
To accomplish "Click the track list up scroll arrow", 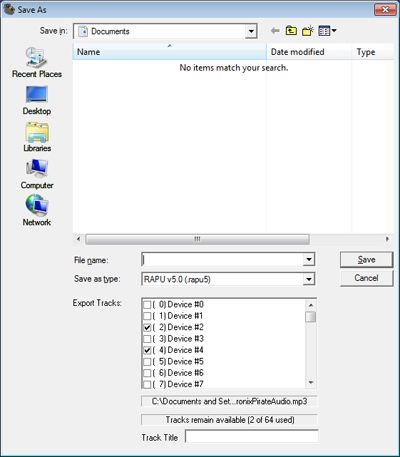I will point(311,305).
